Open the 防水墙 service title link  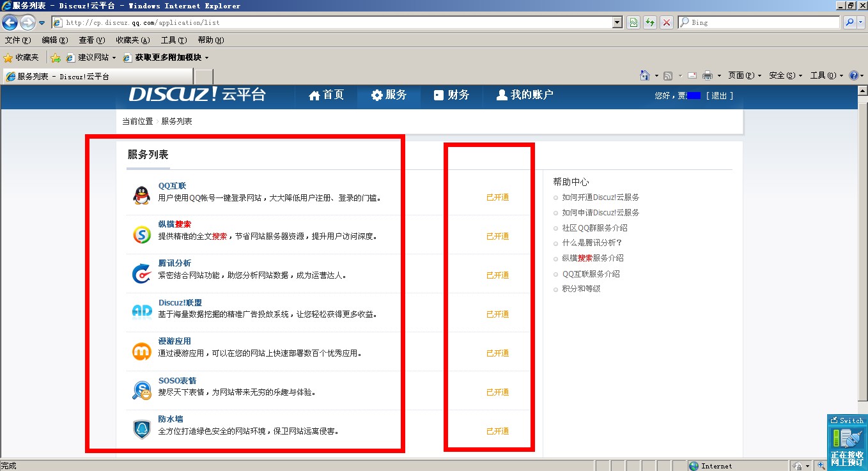[171, 419]
